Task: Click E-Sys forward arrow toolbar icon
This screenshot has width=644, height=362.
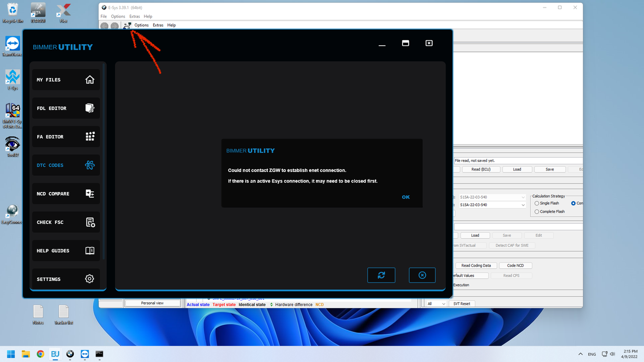Action: pyautogui.click(x=115, y=26)
